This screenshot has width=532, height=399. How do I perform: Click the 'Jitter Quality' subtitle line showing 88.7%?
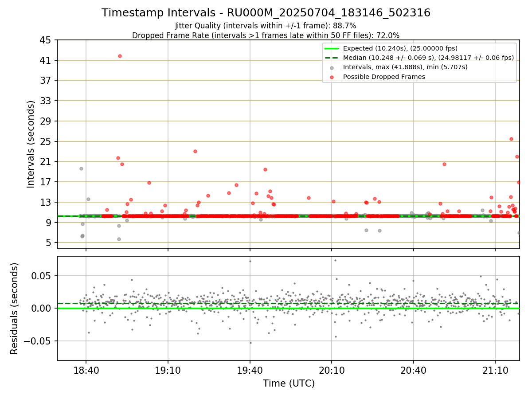click(266, 26)
